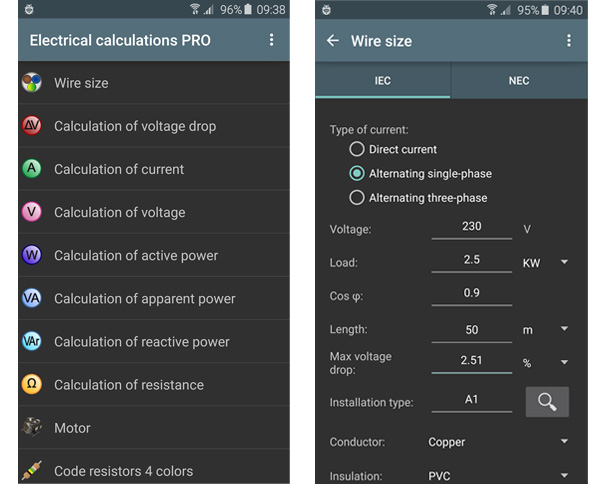The height and width of the screenshot is (484, 600).
Task: Open the Conductor Copper dropdown
Action: pos(497,441)
